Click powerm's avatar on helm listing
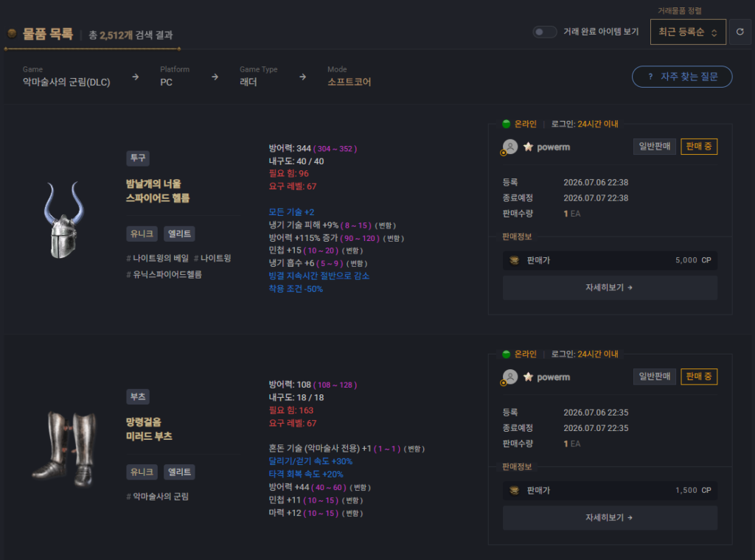This screenshot has width=755, height=560. pyautogui.click(x=510, y=147)
